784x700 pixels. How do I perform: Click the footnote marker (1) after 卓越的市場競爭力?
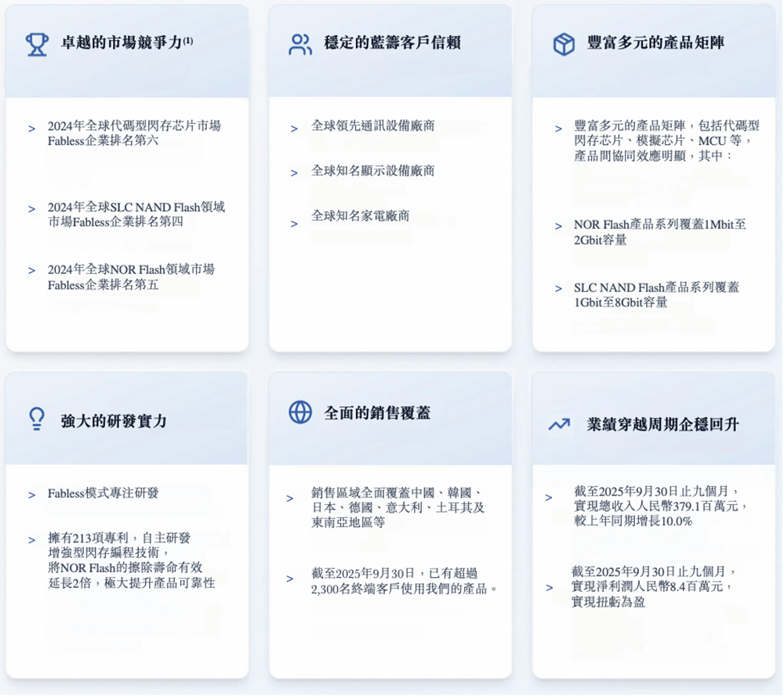(x=187, y=42)
